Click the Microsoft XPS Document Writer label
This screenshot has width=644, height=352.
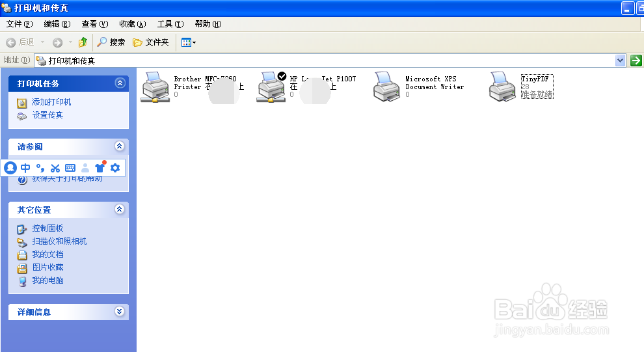coord(435,83)
